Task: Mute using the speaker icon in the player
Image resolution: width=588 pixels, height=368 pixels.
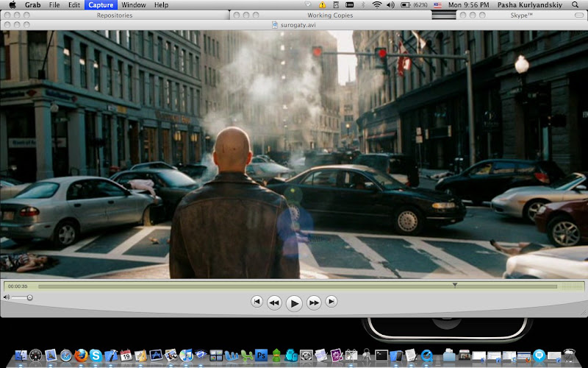Action: click(7, 297)
